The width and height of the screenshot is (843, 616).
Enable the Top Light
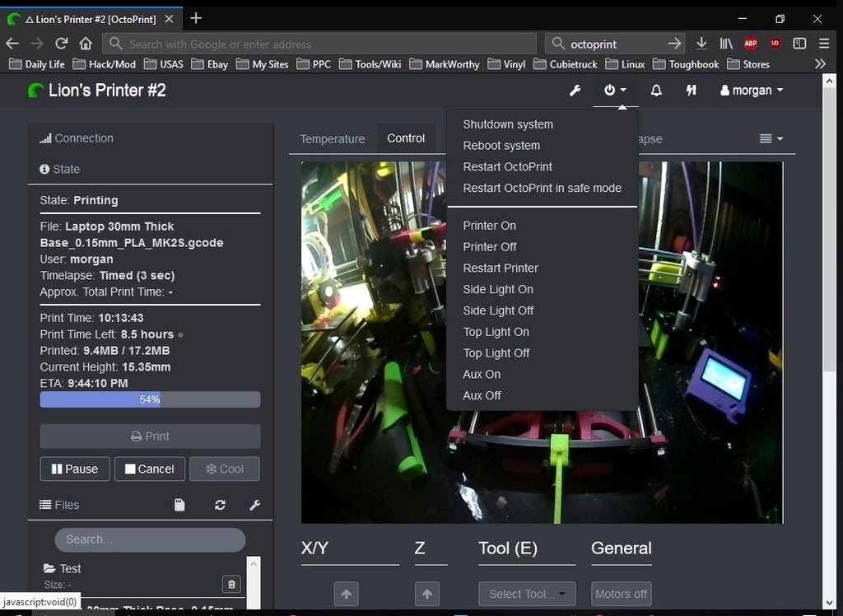coord(496,331)
